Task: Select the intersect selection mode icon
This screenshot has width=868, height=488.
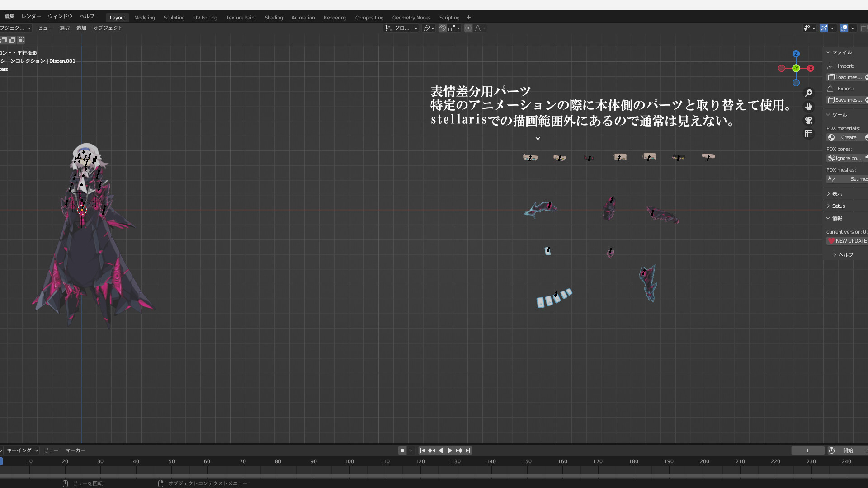Action: coord(21,40)
